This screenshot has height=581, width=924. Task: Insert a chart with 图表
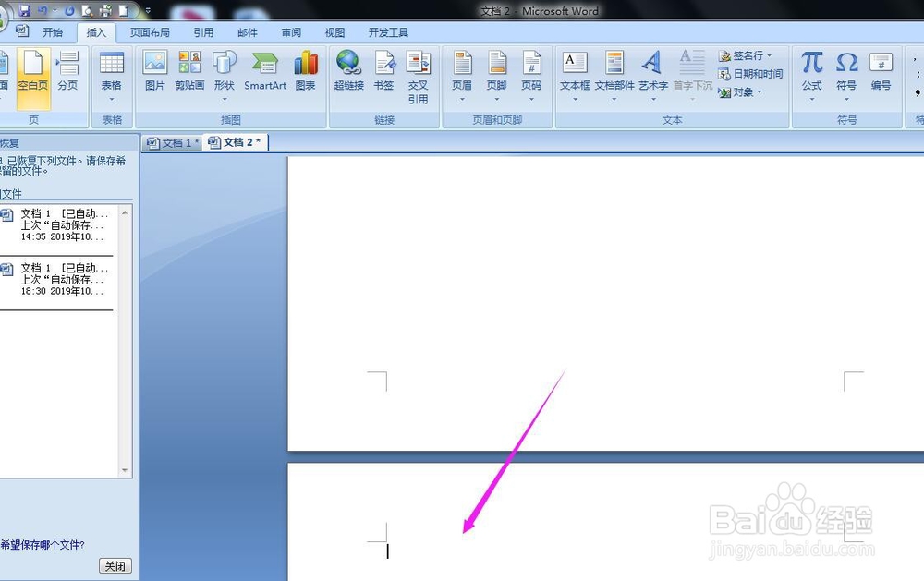point(305,71)
